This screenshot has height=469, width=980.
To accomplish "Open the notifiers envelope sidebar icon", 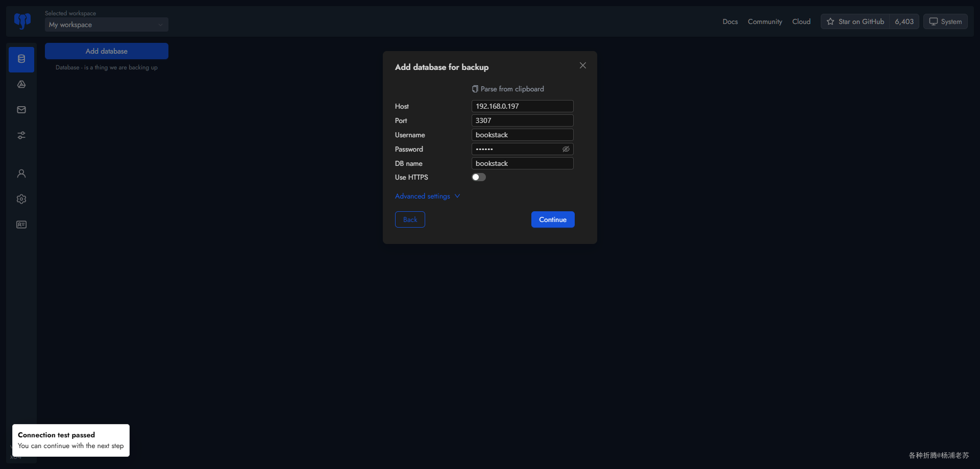I will point(21,110).
